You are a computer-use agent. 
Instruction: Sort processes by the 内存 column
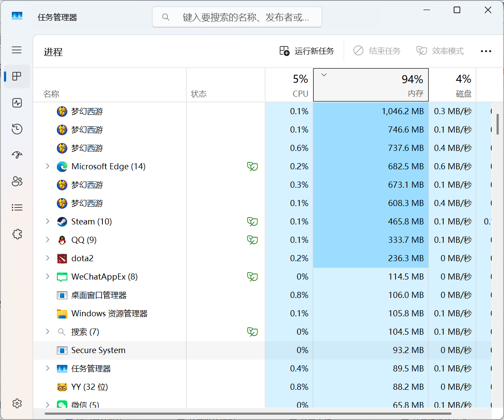371,85
